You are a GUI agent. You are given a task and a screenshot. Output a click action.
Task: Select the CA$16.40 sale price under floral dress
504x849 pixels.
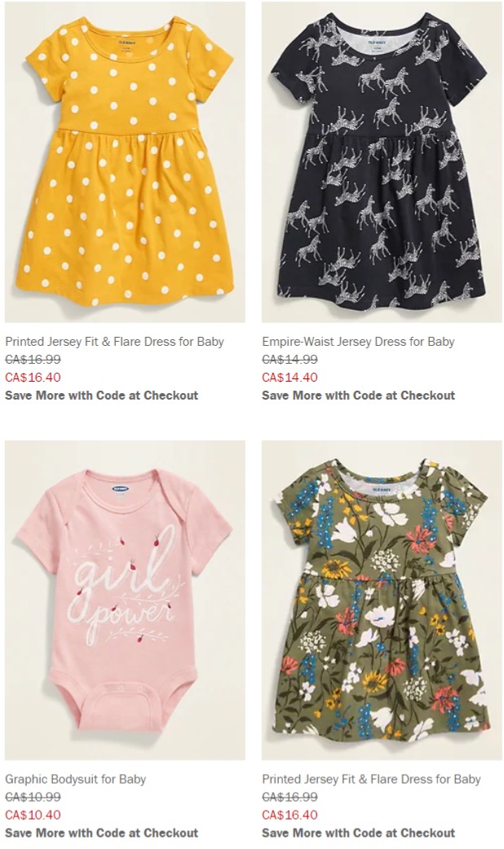pyautogui.click(x=290, y=815)
